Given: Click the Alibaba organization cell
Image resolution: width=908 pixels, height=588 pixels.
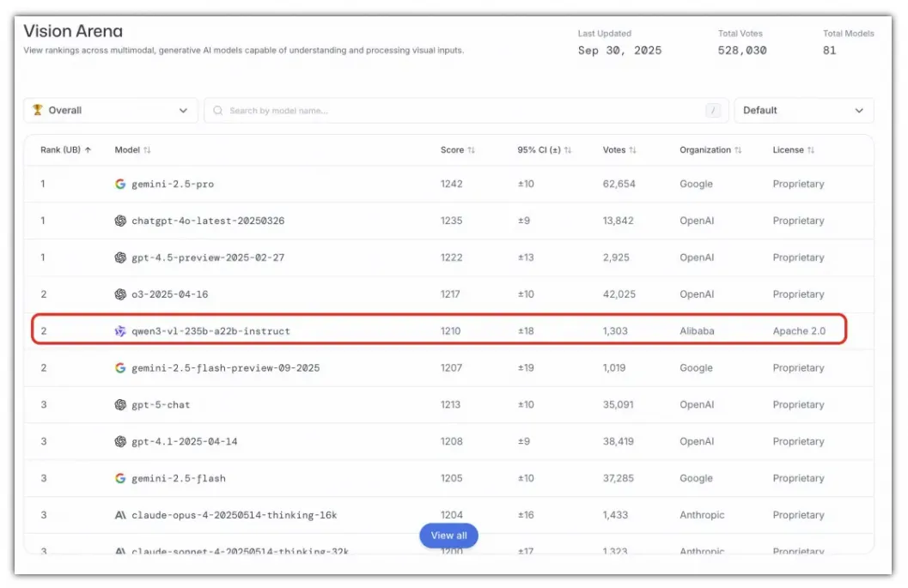Looking at the screenshot, I should pos(698,331).
